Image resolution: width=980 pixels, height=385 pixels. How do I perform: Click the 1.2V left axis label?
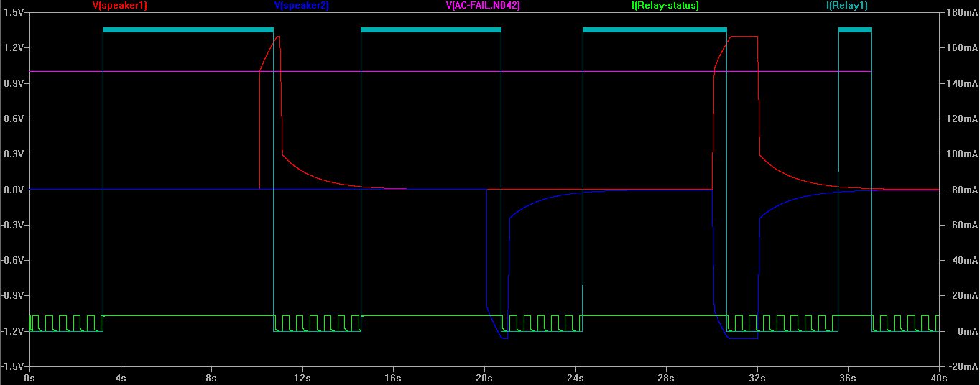(x=14, y=47)
